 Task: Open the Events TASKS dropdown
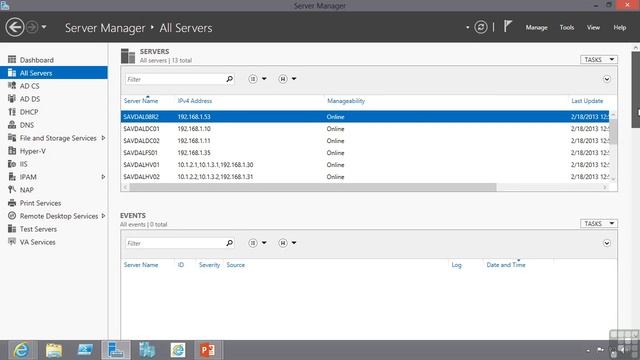pos(599,223)
